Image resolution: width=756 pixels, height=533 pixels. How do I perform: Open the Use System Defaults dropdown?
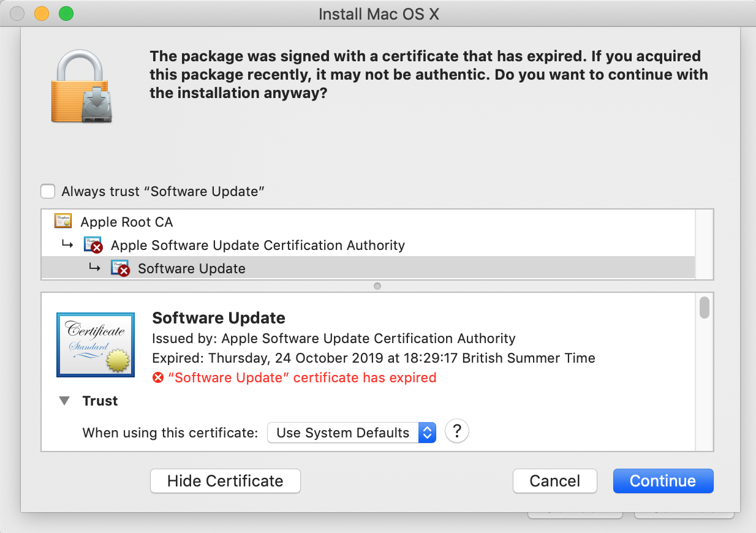(x=351, y=433)
